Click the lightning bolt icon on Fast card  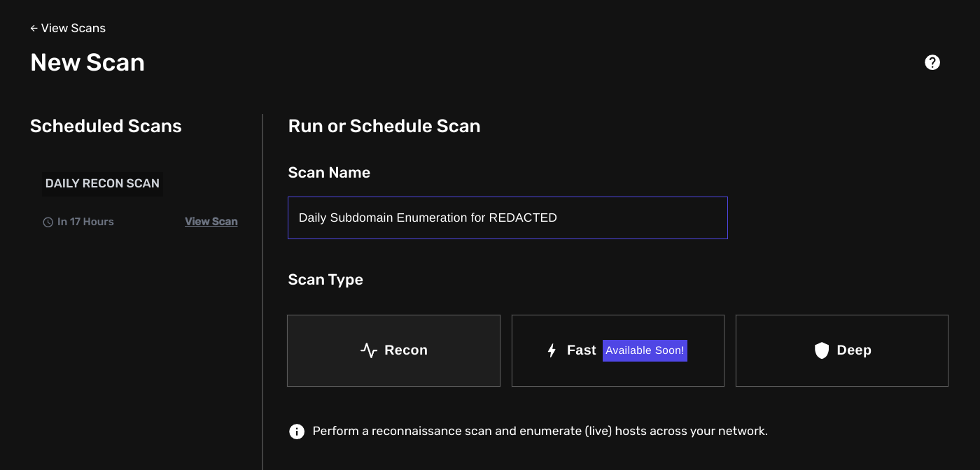coord(551,350)
